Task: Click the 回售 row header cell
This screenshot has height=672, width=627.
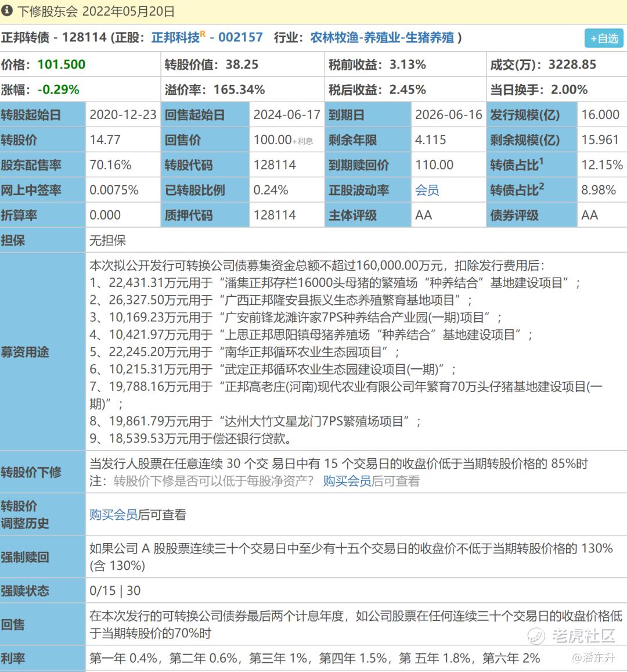Action: pyautogui.click(x=43, y=624)
